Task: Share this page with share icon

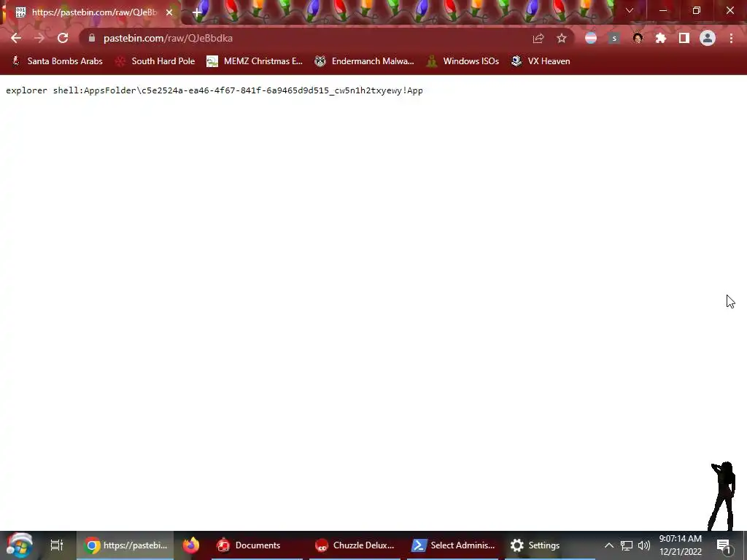Action: point(538,38)
